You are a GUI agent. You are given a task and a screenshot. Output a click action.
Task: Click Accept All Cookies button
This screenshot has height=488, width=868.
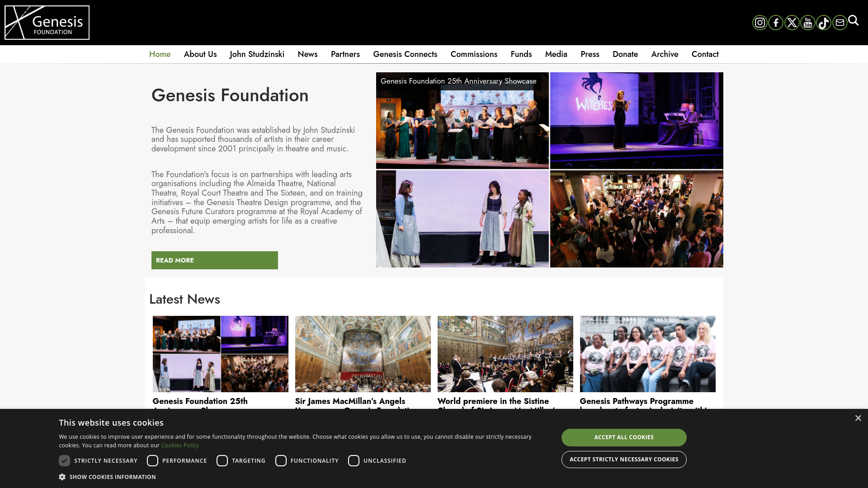[x=624, y=437]
